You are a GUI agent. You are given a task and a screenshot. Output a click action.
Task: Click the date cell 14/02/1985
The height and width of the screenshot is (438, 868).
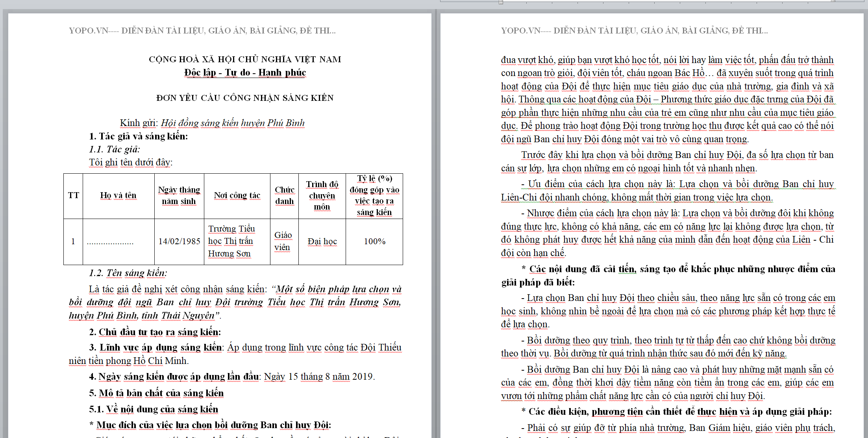(179, 241)
